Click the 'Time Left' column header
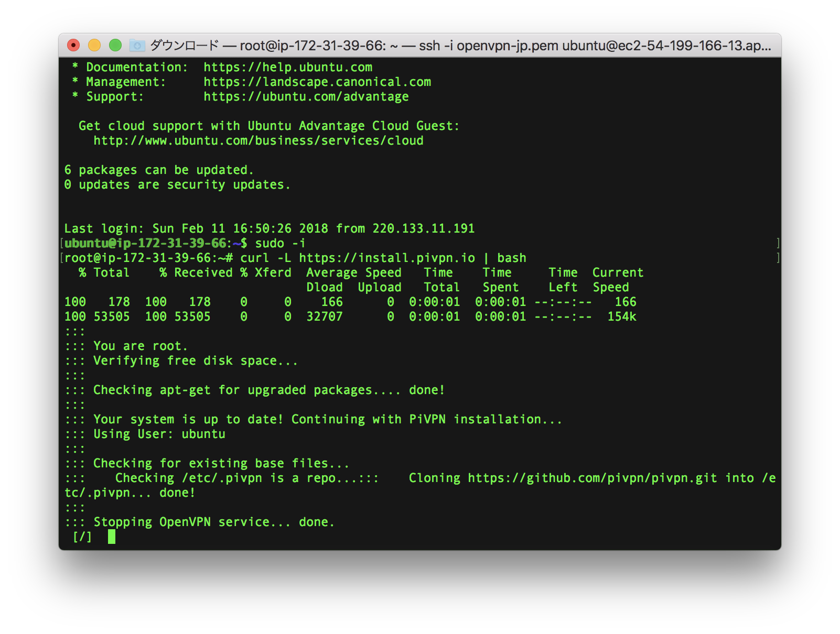 click(x=563, y=280)
